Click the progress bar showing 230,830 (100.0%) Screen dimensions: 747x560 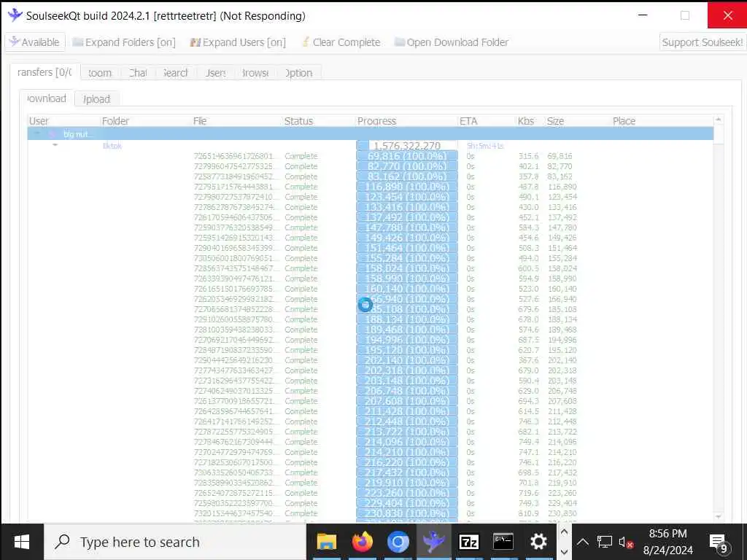point(407,513)
